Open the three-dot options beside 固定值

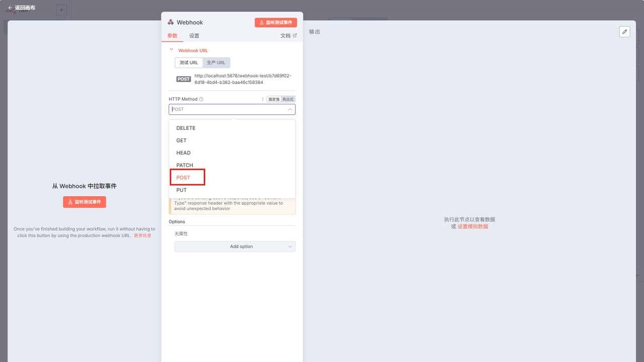262,99
